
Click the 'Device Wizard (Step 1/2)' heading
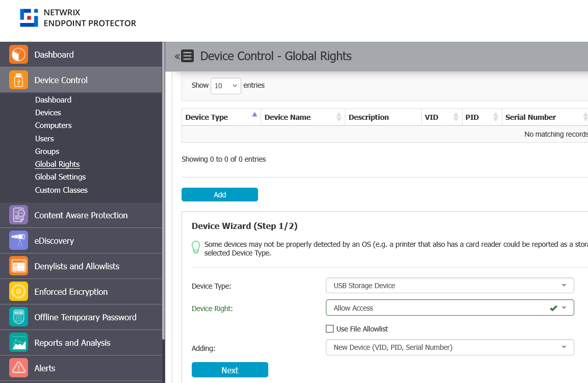[244, 226]
